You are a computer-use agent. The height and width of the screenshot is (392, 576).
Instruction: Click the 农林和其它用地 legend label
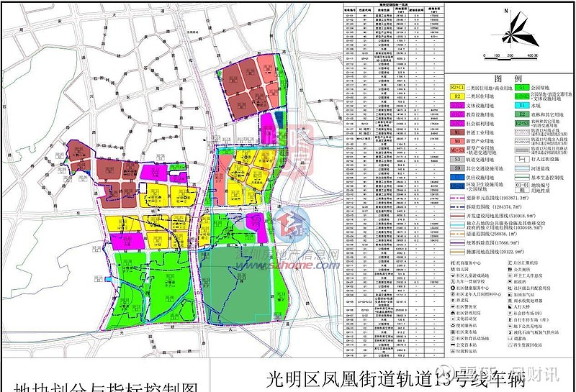click(546, 114)
